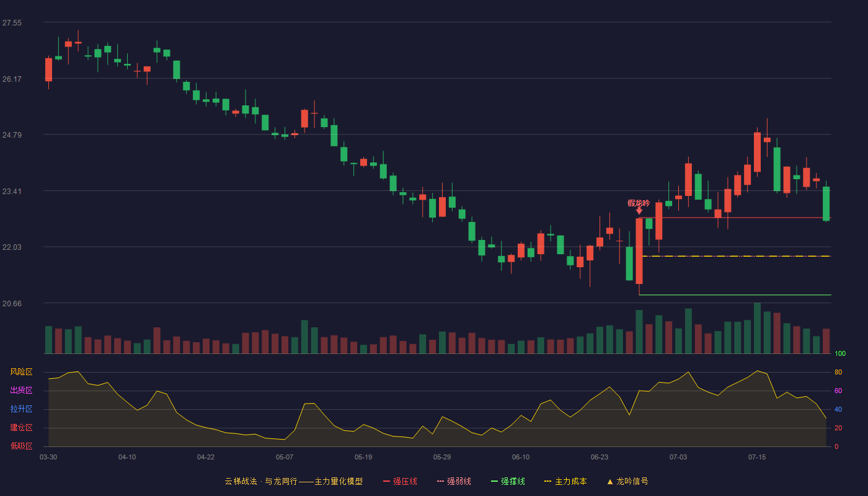Click the 建仓区 zone label
This screenshot has width=868, height=496.
21,428
